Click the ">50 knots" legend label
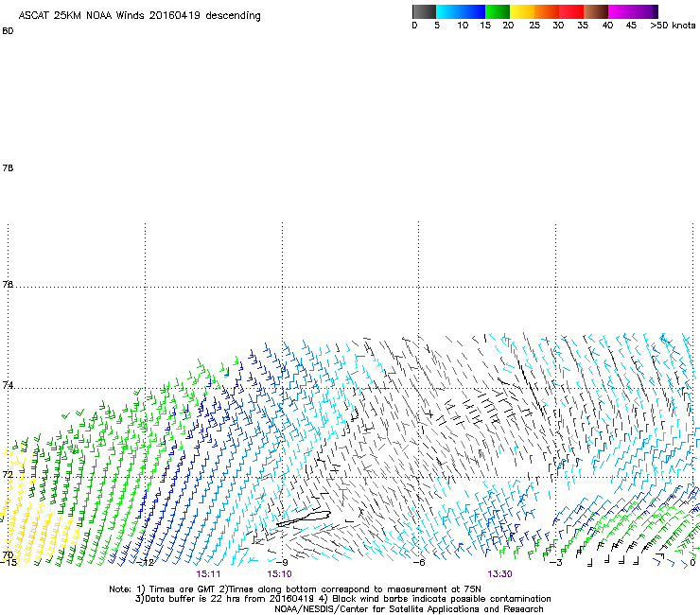Screen dimensions: 700x615 coord(673,26)
